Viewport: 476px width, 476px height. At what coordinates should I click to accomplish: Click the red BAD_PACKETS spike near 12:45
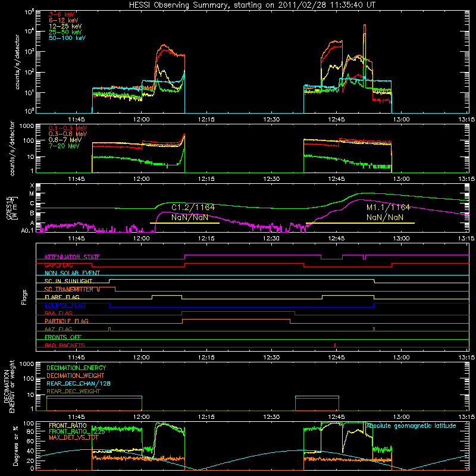click(335, 345)
